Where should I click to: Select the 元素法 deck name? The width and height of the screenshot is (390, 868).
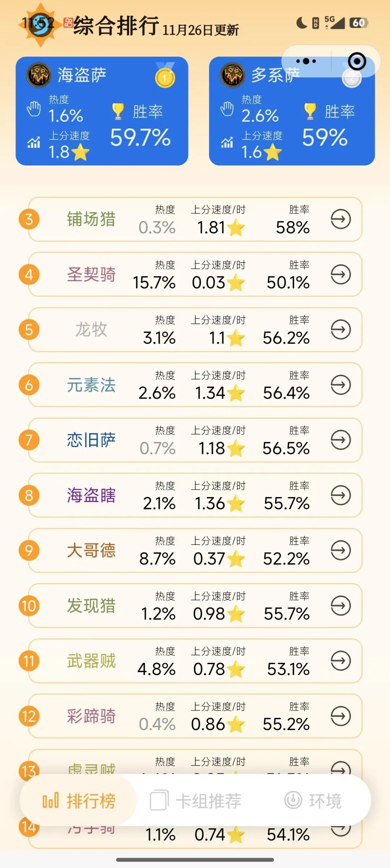[x=91, y=385]
